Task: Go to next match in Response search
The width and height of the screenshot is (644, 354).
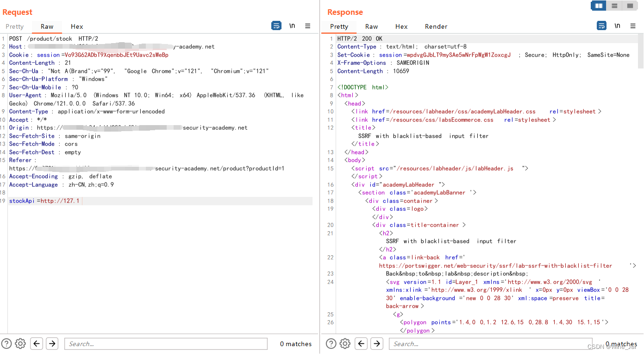Action: point(376,343)
